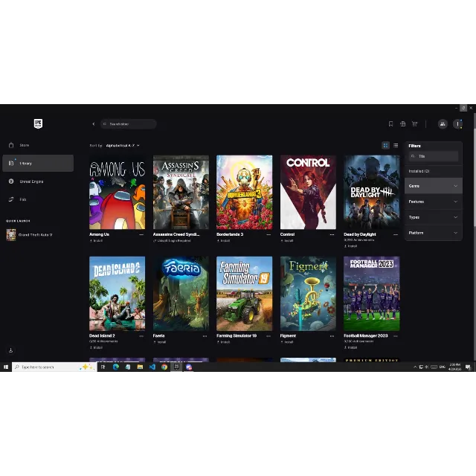476x476 pixels.
Task: Open the Farming Simulator 19 cover
Action: pyautogui.click(x=245, y=294)
